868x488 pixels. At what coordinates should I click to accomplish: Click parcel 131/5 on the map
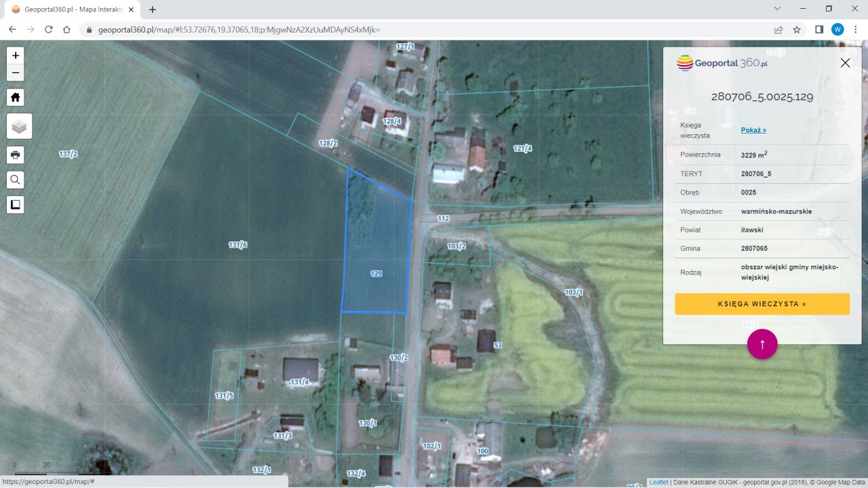tap(224, 396)
